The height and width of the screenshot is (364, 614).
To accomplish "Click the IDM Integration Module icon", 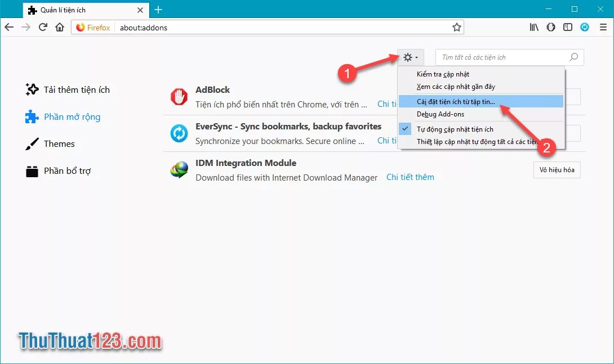I will 179,170.
